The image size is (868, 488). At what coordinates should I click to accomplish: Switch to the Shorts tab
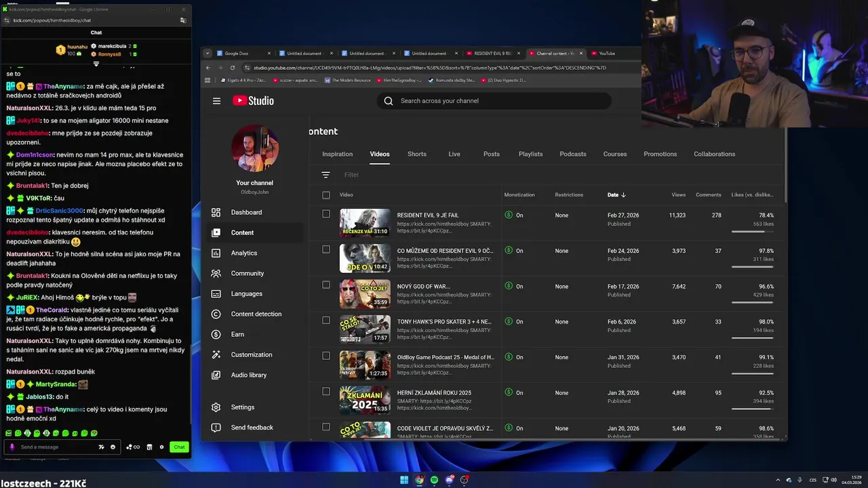(x=417, y=154)
